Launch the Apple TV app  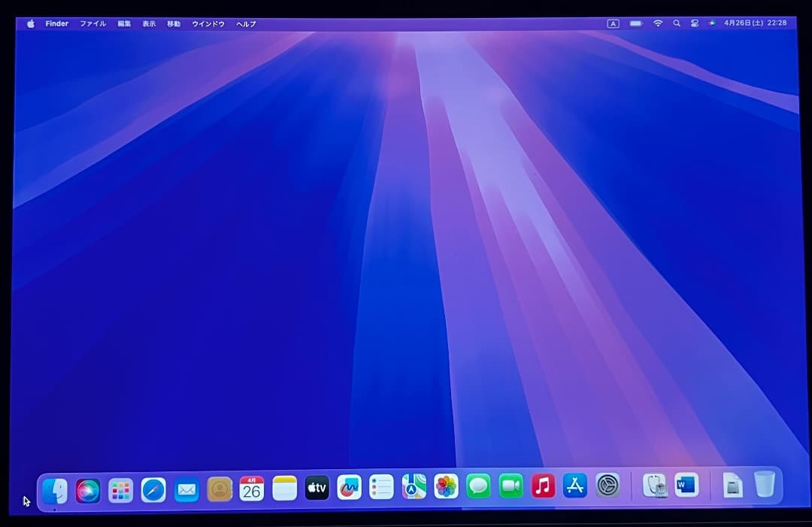(x=317, y=489)
